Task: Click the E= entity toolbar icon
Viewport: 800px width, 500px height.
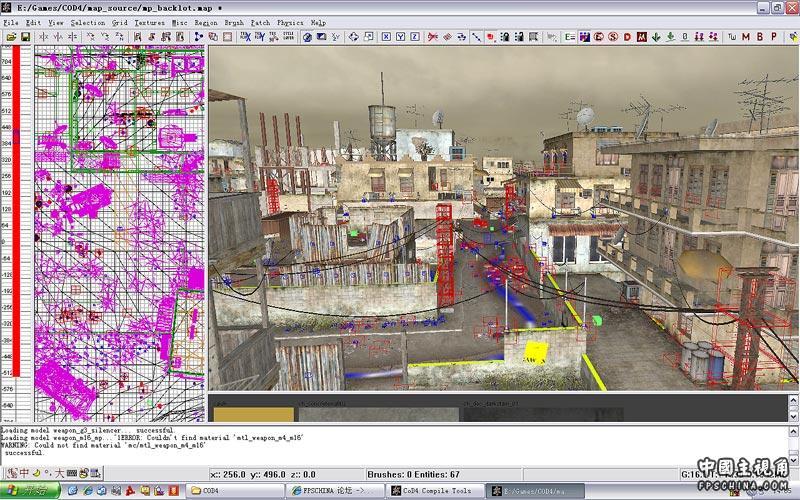Action: 570,37
